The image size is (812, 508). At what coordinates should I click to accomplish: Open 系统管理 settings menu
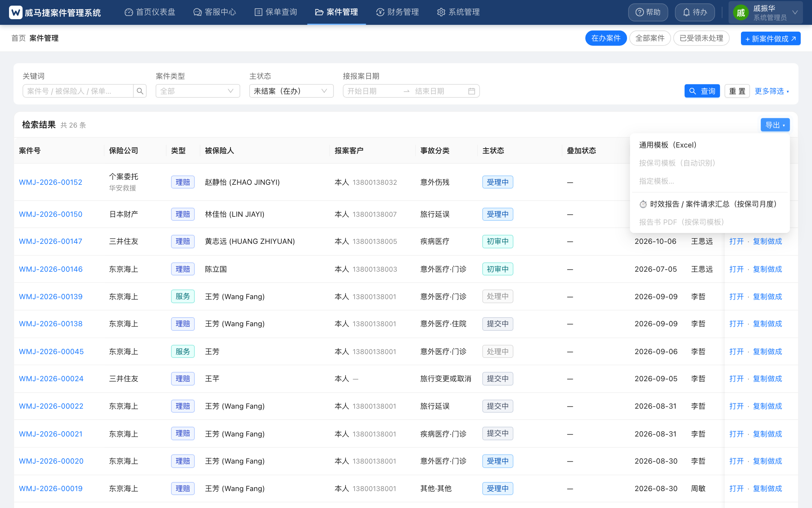(x=458, y=12)
